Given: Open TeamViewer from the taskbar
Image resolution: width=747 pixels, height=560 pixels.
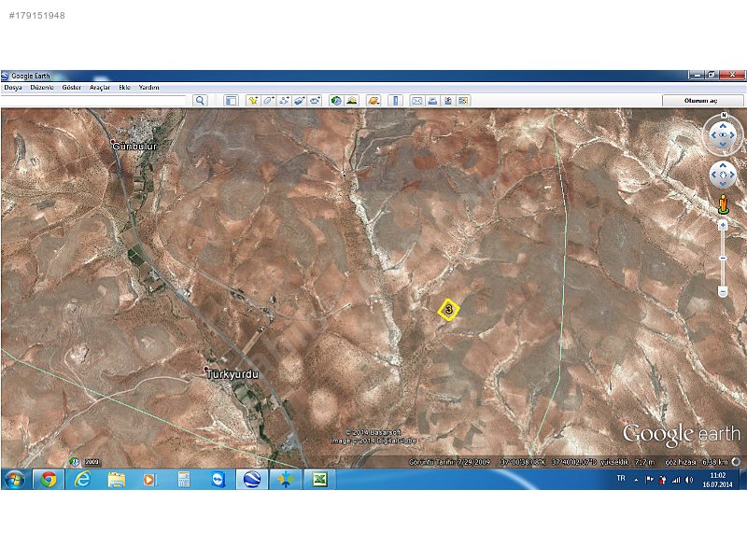Looking at the screenshot, I should (218, 479).
